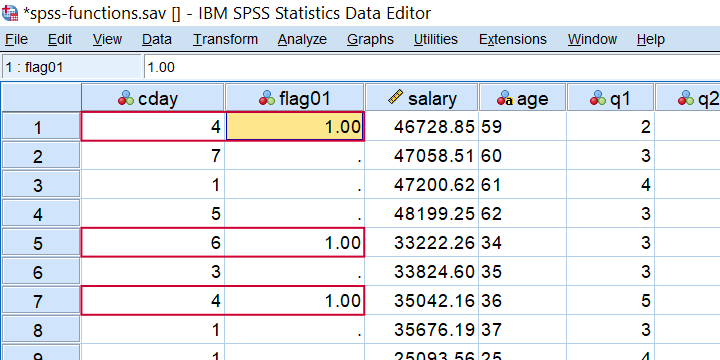Viewport: 720px width, 360px height.
Task: Select the age column header
Action: [x=522, y=97]
